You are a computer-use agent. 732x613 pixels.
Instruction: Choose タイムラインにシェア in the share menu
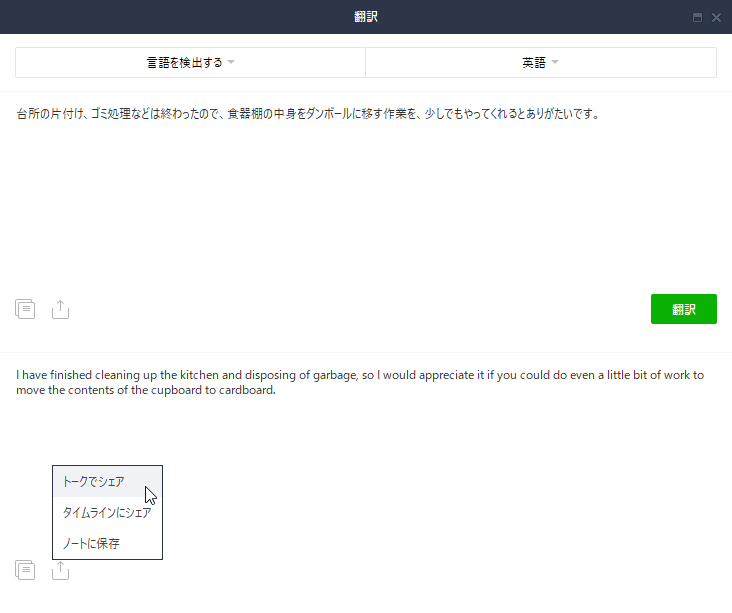pyautogui.click(x=107, y=513)
